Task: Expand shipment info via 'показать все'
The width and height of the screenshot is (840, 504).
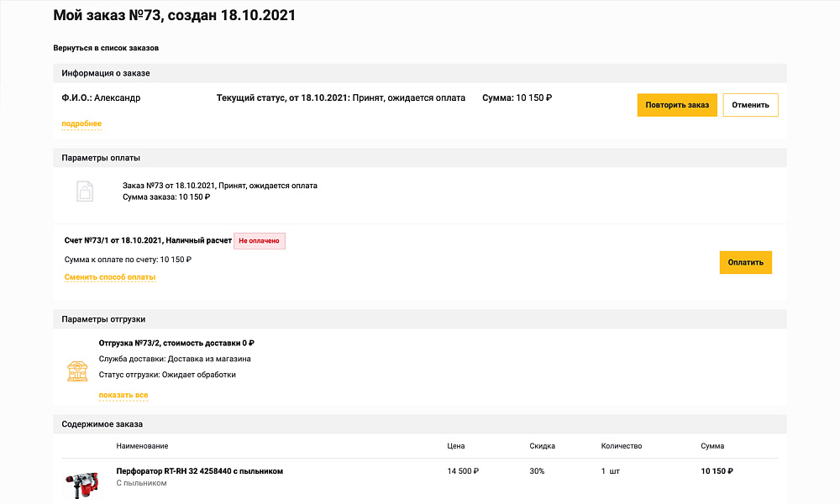Action: point(123,394)
